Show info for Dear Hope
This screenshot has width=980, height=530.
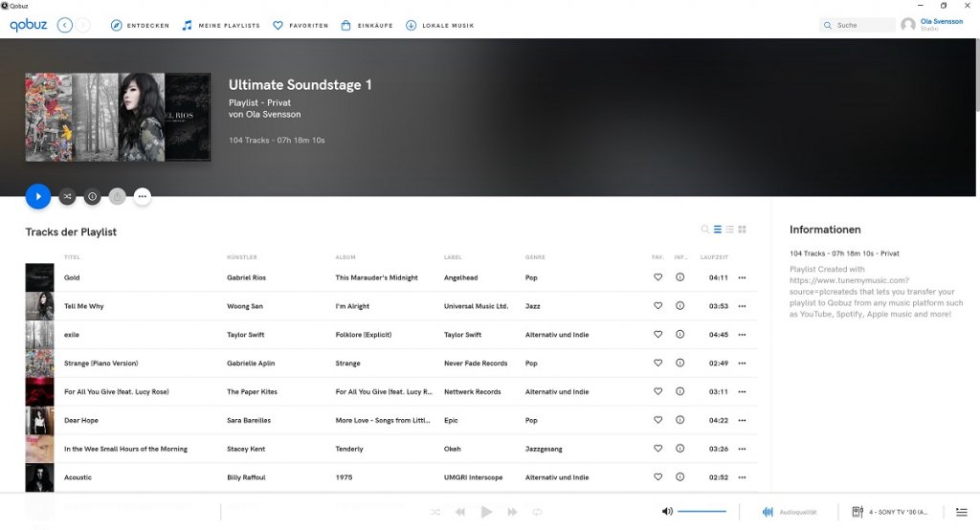(x=680, y=420)
